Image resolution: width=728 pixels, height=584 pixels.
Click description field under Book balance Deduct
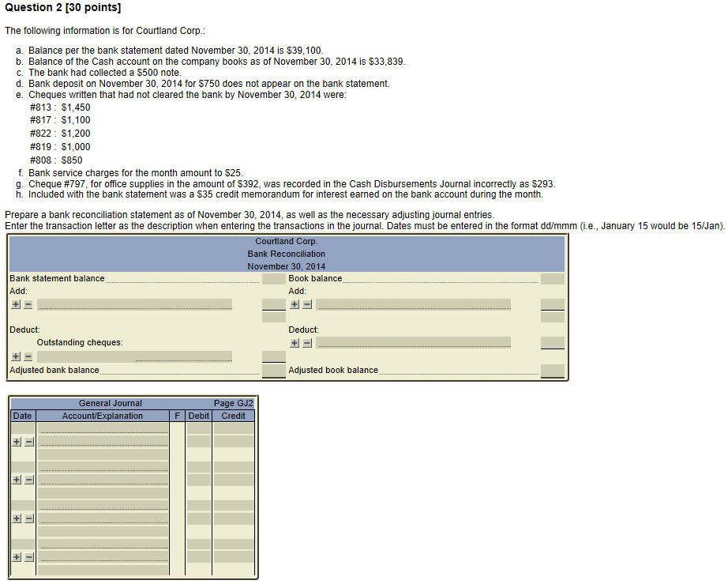click(x=413, y=343)
